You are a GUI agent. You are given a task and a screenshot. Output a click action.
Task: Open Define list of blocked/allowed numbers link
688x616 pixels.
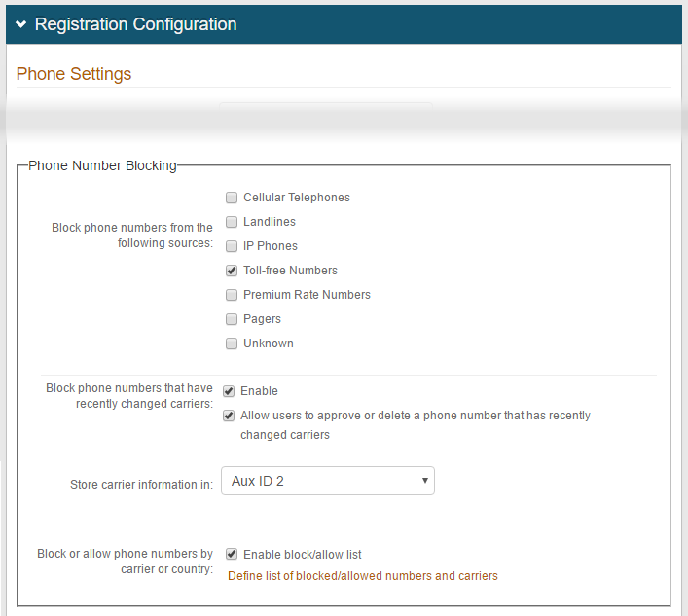click(362, 576)
